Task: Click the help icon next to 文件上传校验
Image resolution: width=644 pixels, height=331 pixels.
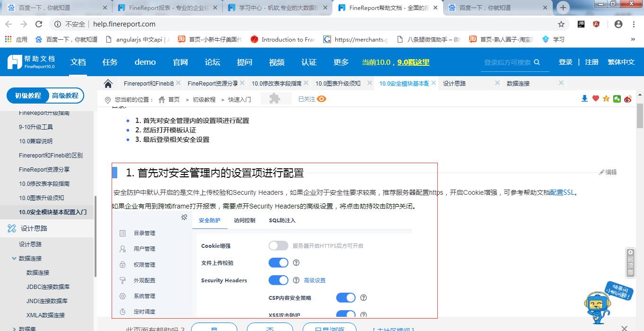Action: coord(296,263)
